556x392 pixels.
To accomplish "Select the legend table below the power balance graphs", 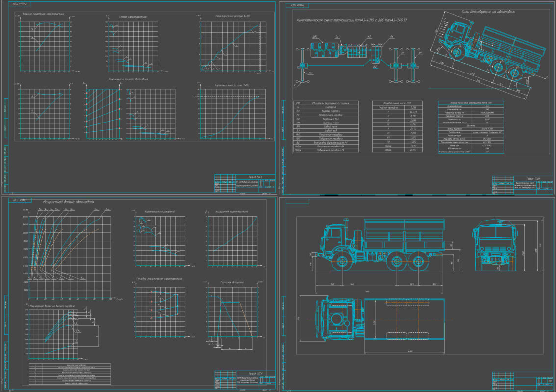I will click(70, 373).
